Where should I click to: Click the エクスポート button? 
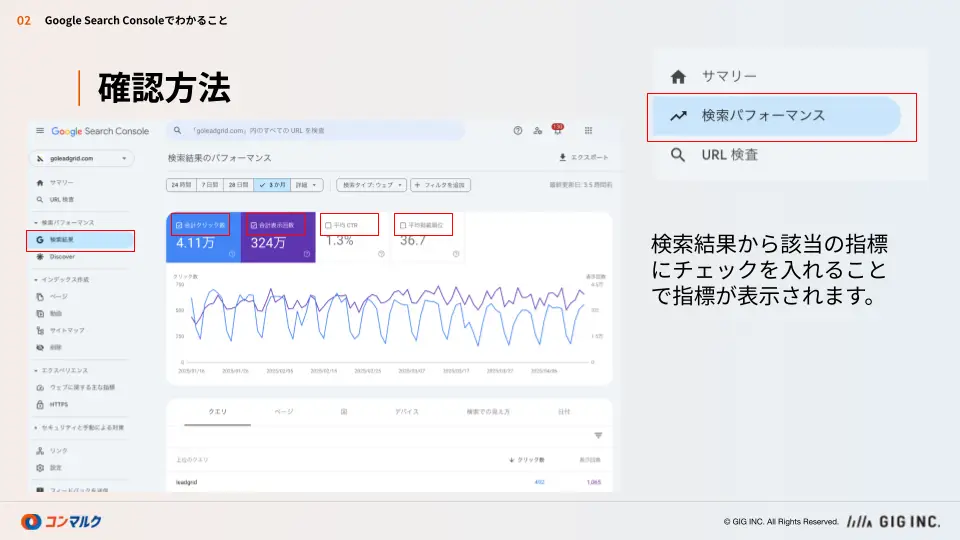(583, 157)
